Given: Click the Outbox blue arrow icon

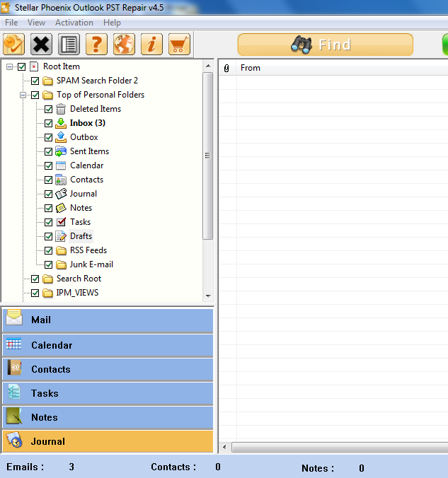Looking at the screenshot, I should tap(61, 137).
